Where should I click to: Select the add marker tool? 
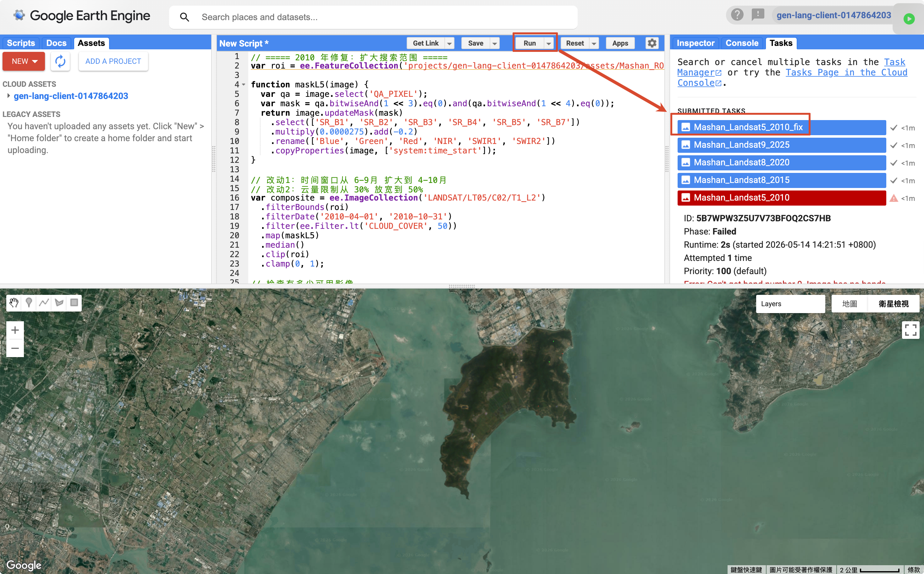point(29,303)
